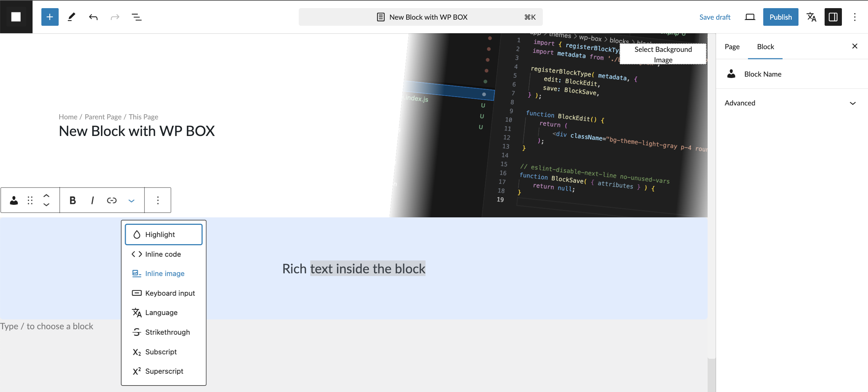Viewport: 868px width, 392px height.
Task: Select the Tools pencil icon
Action: coord(72,17)
